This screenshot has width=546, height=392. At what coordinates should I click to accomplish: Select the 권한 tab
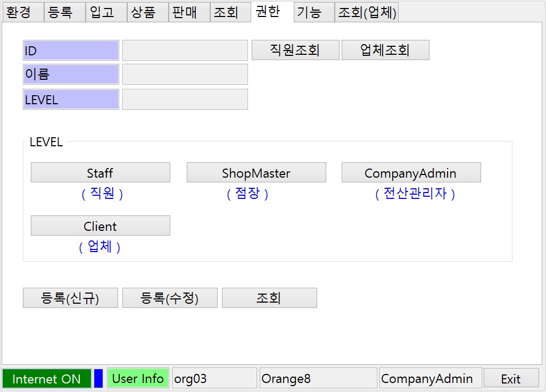pos(272,12)
